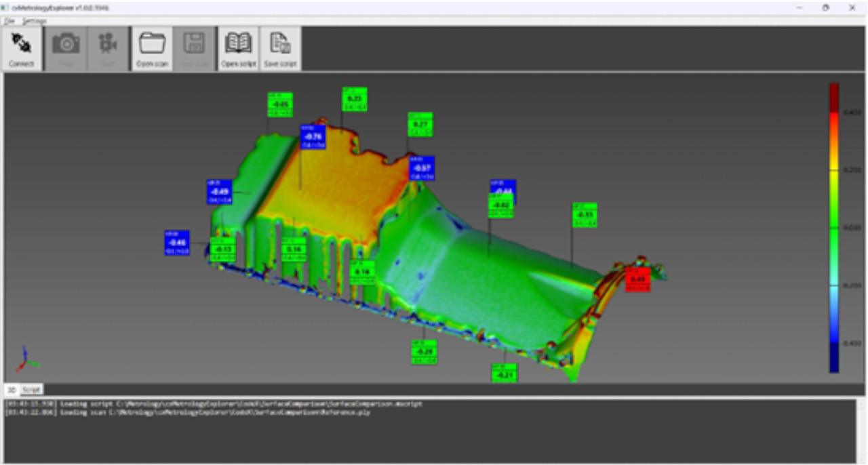Click the grayed camera snapshot icon
Screen dimensions: 868x465
pos(66,43)
